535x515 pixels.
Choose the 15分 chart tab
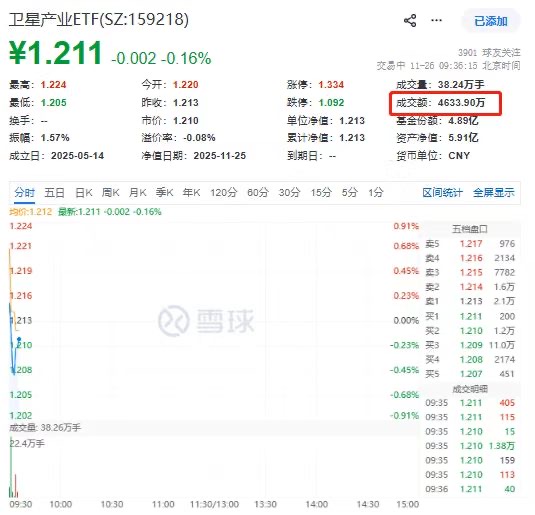pos(321,192)
